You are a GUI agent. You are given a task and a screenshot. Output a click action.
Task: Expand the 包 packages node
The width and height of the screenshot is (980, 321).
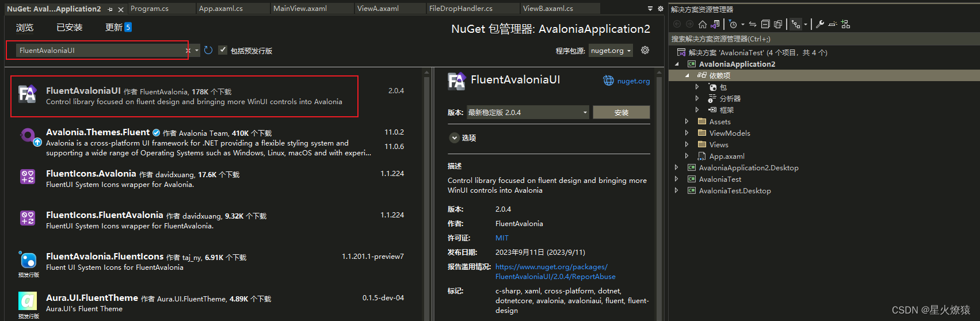697,87
